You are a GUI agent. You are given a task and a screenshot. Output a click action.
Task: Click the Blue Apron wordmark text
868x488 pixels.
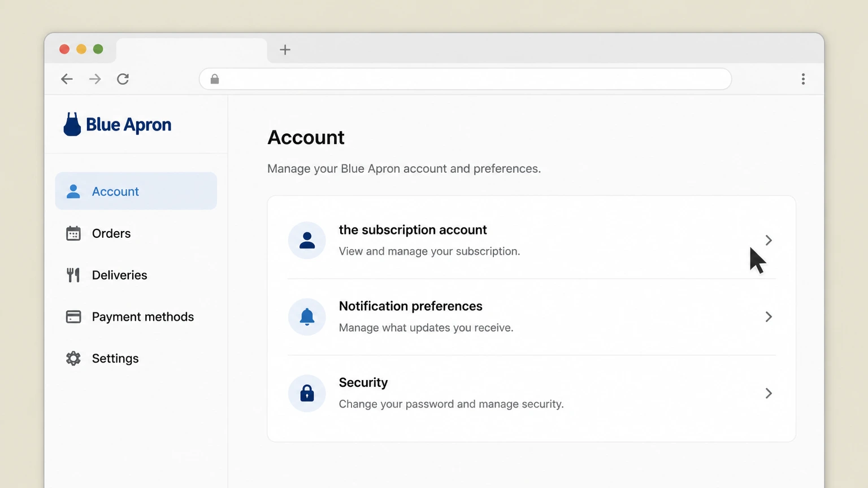128,125
